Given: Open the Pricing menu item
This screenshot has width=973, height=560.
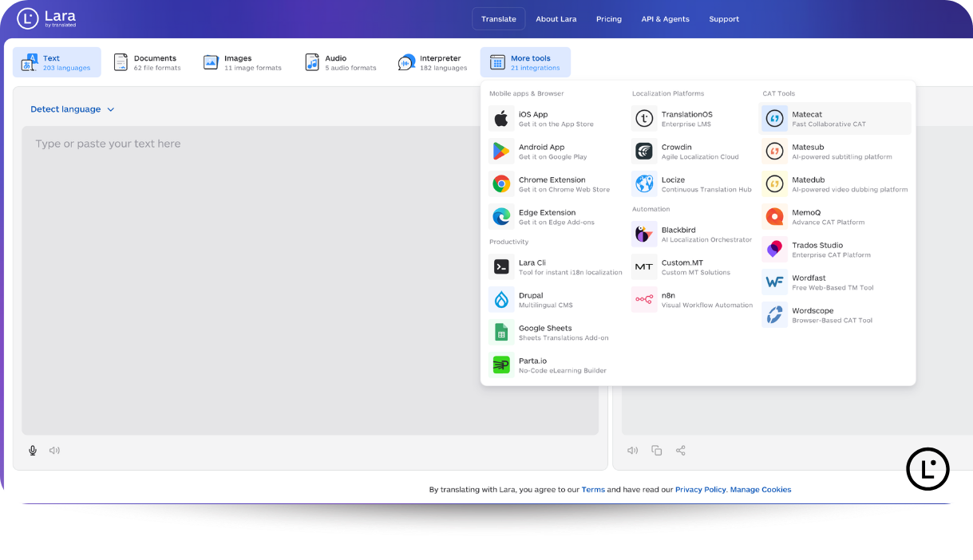Looking at the screenshot, I should pyautogui.click(x=608, y=19).
